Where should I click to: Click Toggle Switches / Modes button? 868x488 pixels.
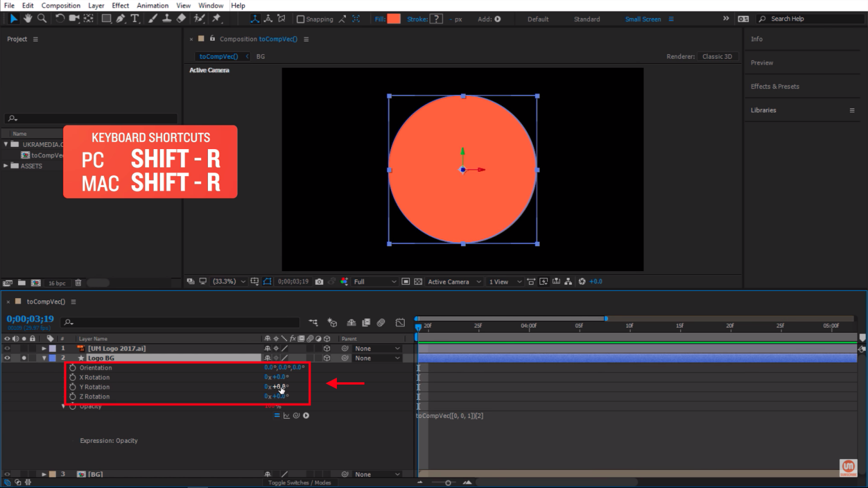tap(300, 482)
